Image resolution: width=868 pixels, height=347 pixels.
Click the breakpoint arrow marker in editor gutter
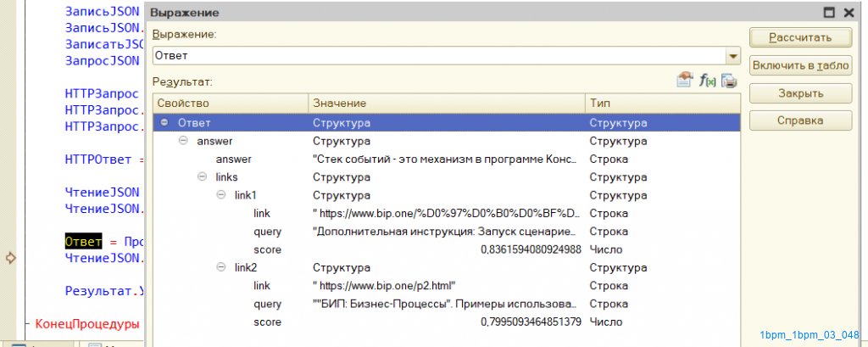click(x=11, y=257)
